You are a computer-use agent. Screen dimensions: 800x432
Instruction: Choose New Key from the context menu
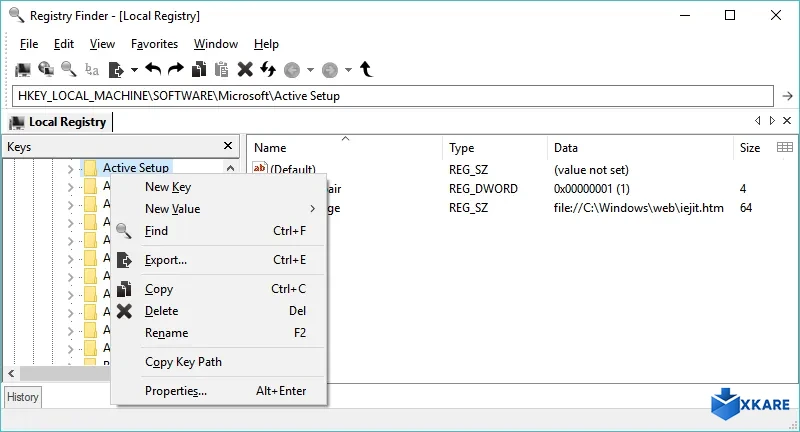(219, 187)
